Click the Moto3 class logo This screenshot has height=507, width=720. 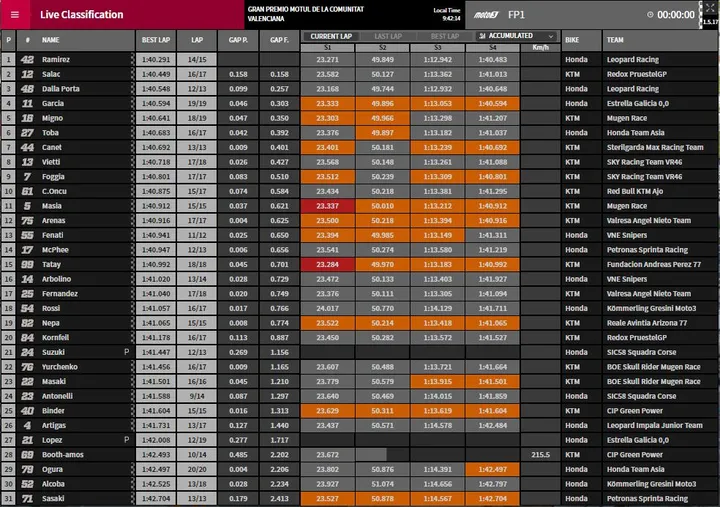coord(486,15)
